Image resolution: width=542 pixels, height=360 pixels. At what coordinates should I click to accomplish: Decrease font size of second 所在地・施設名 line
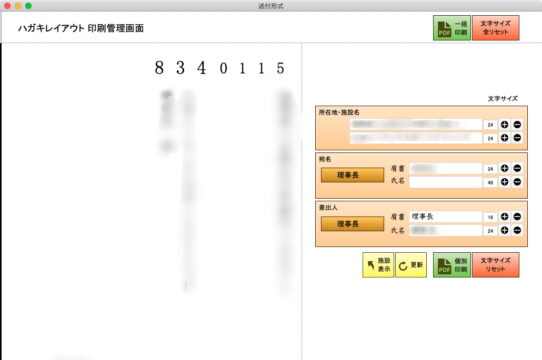point(517,138)
